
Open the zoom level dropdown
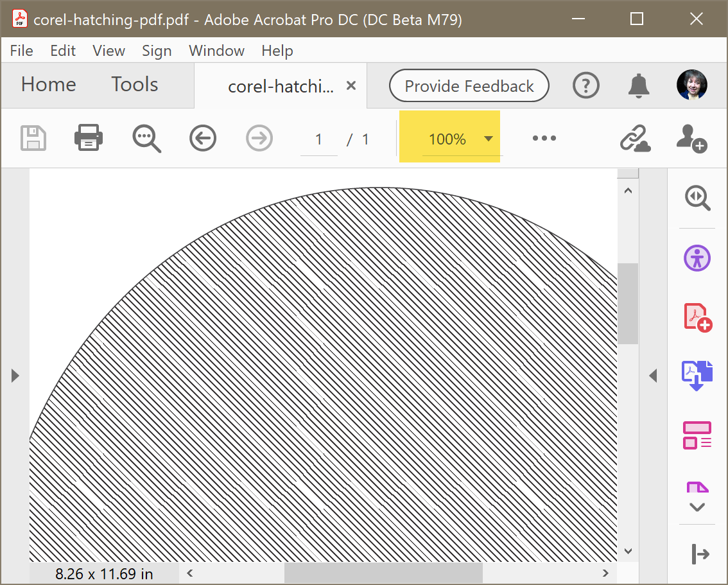coord(488,137)
